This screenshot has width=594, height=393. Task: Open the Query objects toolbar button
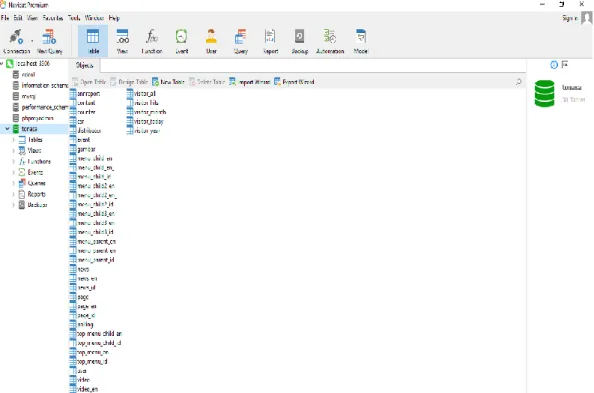pyautogui.click(x=241, y=41)
